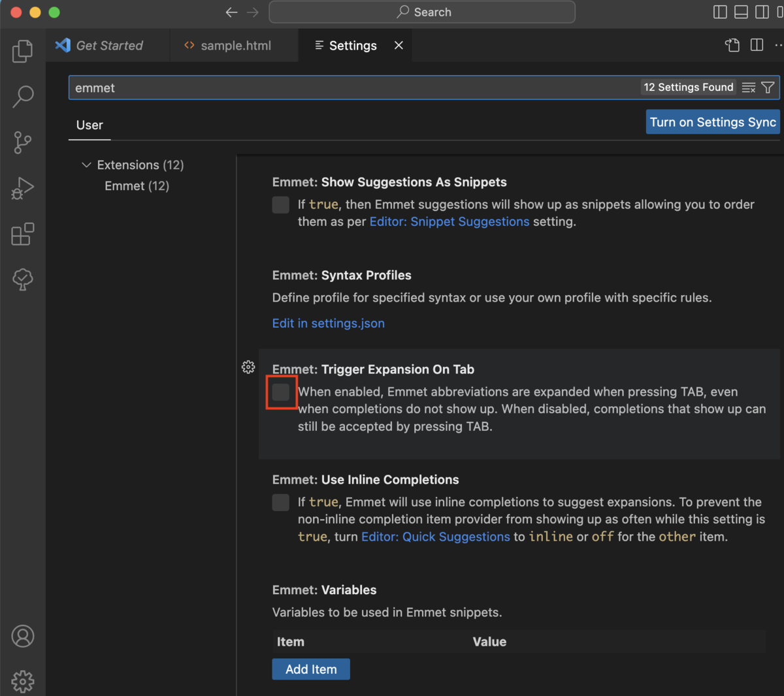
Task: Click Turn on Settings Sync button
Action: pyautogui.click(x=713, y=122)
